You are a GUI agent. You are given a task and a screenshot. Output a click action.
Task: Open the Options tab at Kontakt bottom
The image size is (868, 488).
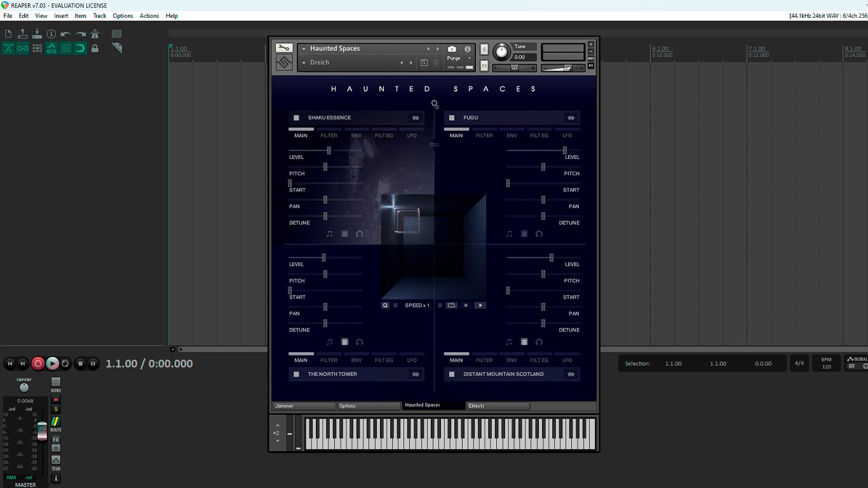369,406
